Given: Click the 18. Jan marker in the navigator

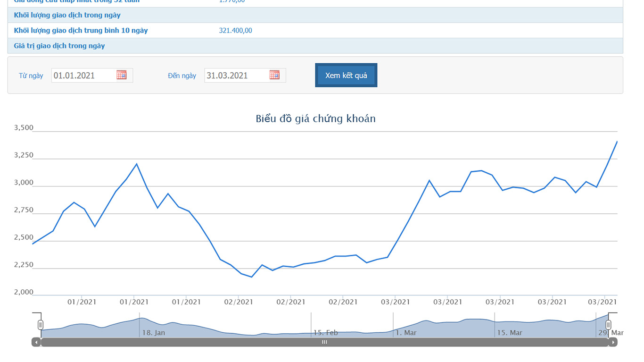Looking at the screenshot, I should coord(154,333).
